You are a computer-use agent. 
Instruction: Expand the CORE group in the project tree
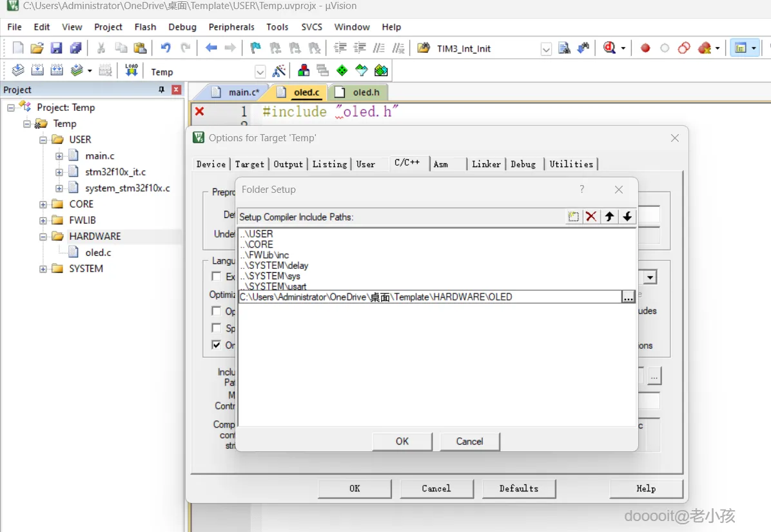[x=43, y=204]
